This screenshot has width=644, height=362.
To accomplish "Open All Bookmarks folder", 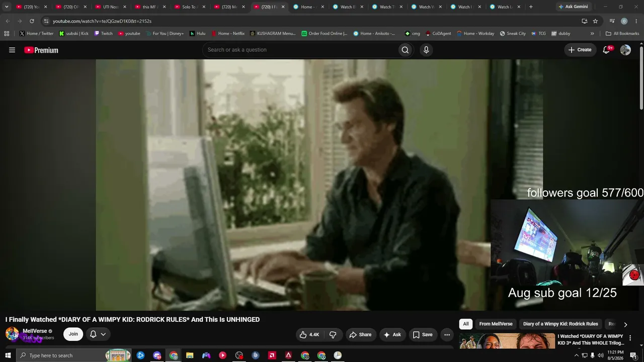I will coord(622,34).
